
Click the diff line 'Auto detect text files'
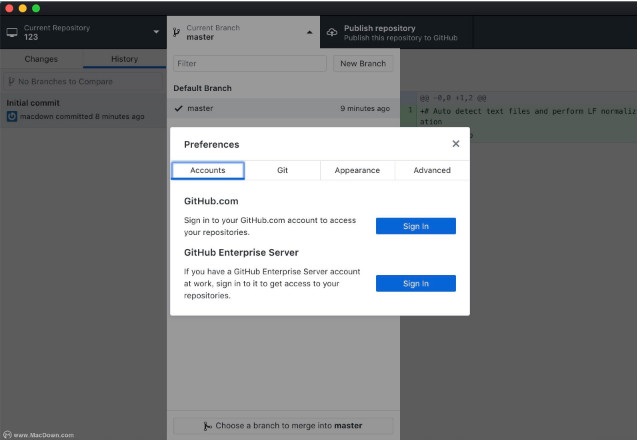pyautogui.click(x=528, y=116)
